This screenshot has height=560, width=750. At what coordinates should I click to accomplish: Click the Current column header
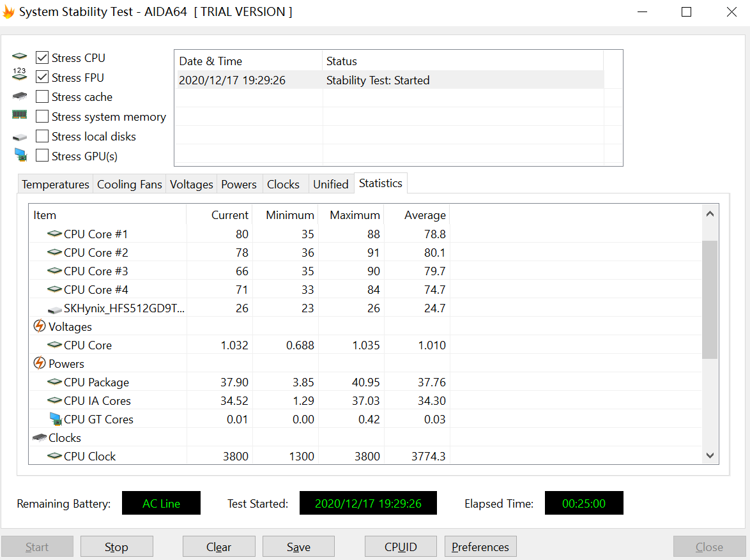[220, 215]
